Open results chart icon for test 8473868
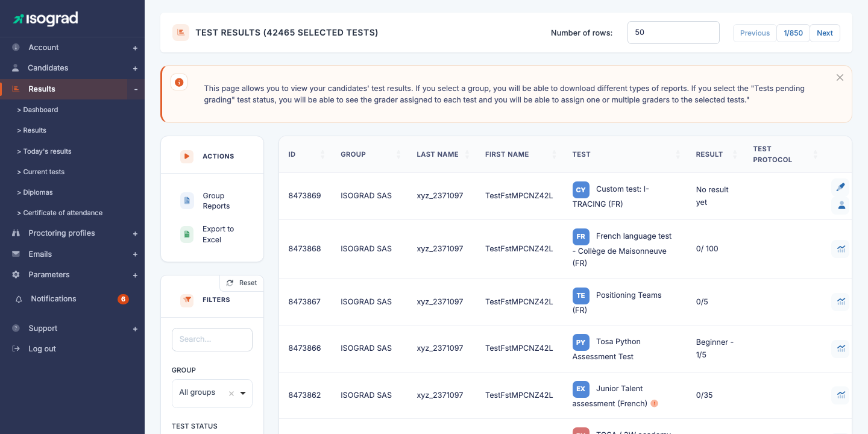Image resolution: width=868 pixels, height=434 pixels. pos(841,248)
